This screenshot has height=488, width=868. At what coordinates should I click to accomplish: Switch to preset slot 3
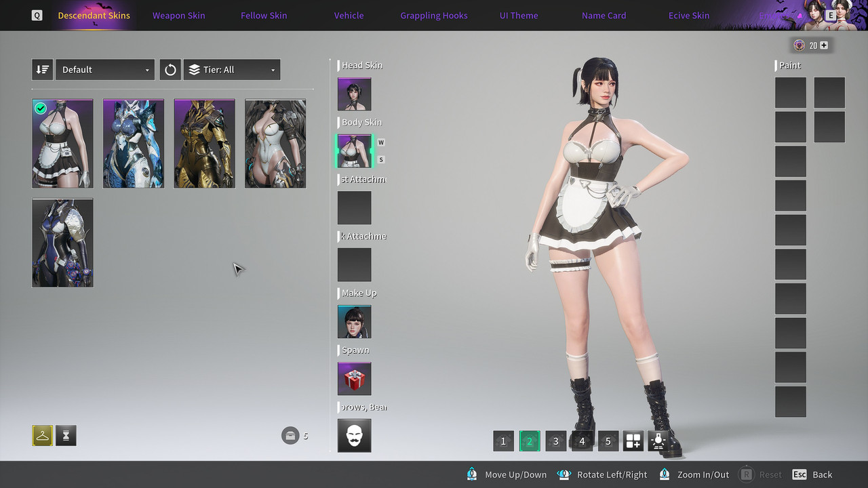(x=555, y=441)
